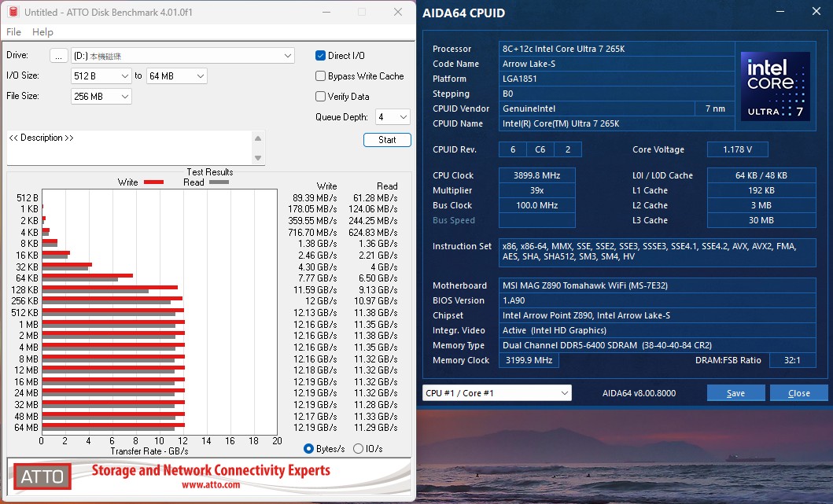Expand the Queue Depth dropdown

click(x=393, y=117)
